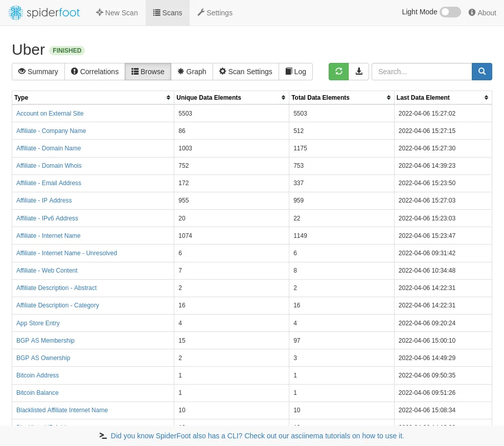This screenshot has height=446, width=504.
Task: Switch to the Summary tab
Action: click(x=38, y=72)
